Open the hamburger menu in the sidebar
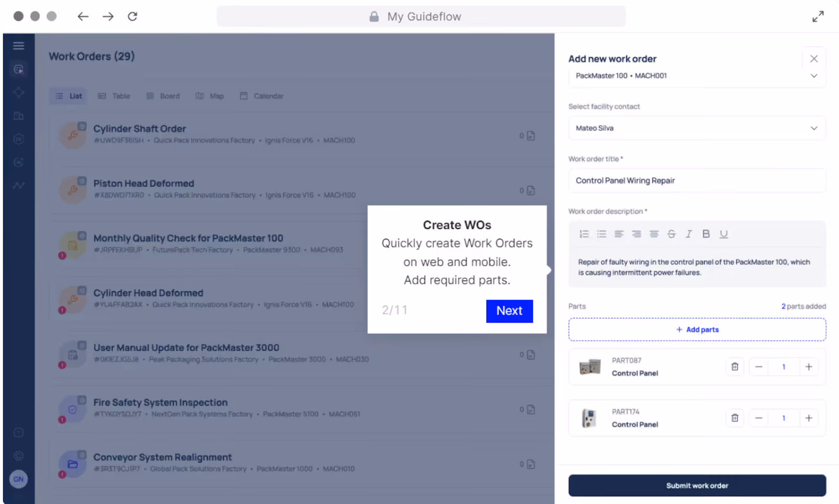839x504 pixels. 18,46
